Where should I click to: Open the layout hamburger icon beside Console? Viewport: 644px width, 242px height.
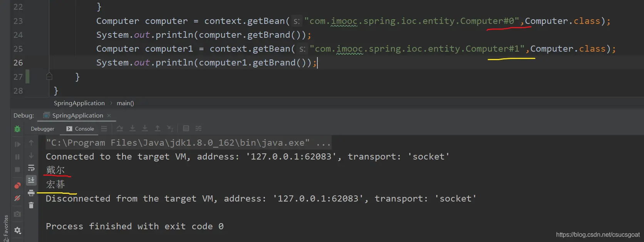click(104, 129)
